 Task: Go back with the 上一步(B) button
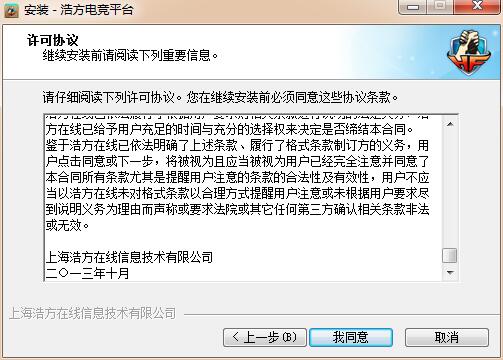coord(265,337)
